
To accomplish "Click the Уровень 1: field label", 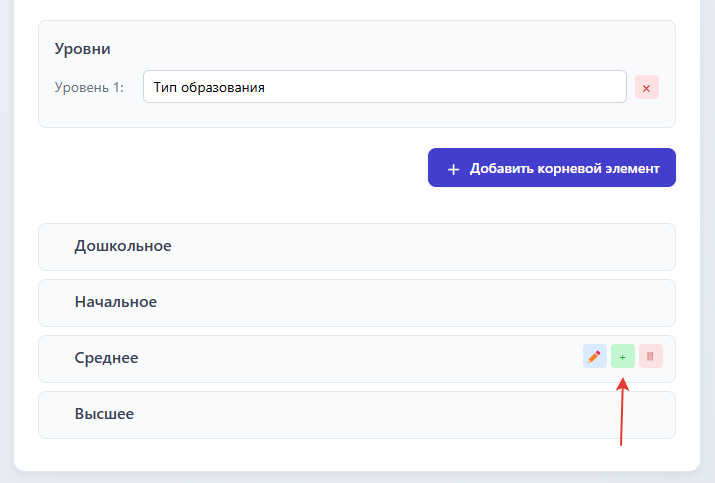I will pos(89,87).
